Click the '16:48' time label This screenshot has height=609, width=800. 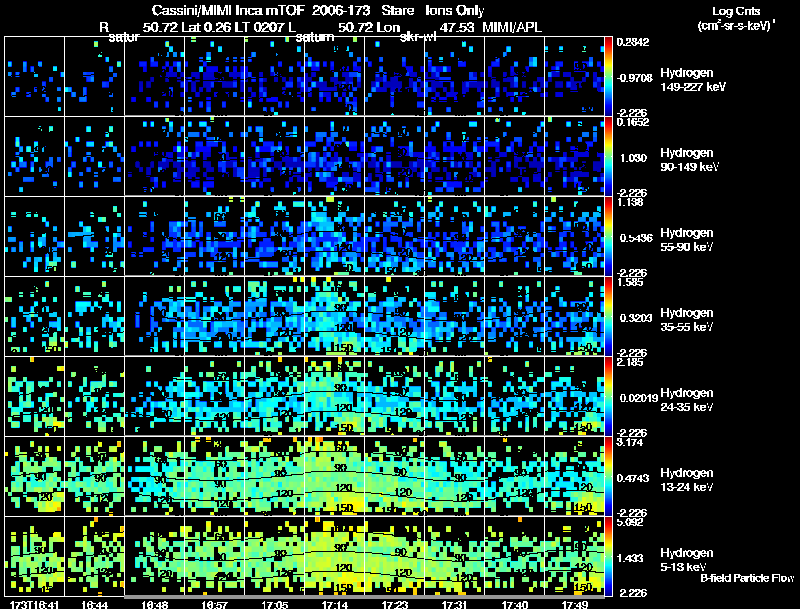point(155,605)
